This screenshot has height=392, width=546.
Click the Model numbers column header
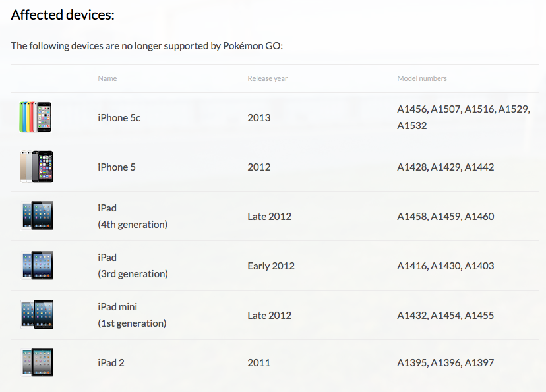tap(421, 78)
